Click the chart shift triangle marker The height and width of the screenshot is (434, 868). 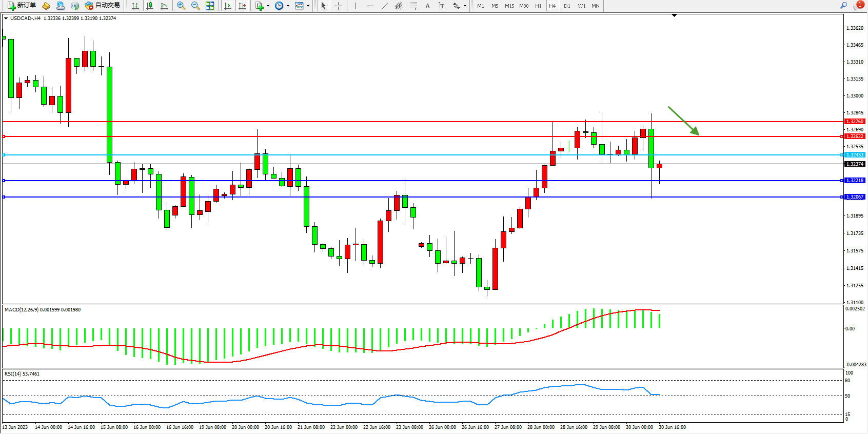coord(674,16)
